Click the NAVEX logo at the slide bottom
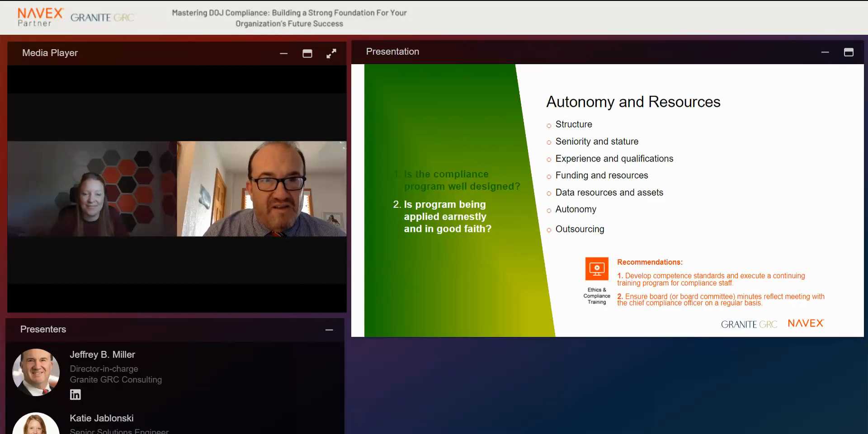Viewport: 868px width, 434px height. pyautogui.click(x=806, y=323)
